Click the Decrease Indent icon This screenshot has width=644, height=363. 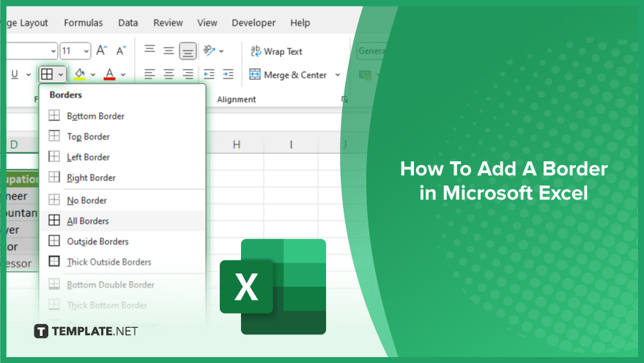pyautogui.click(x=209, y=74)
